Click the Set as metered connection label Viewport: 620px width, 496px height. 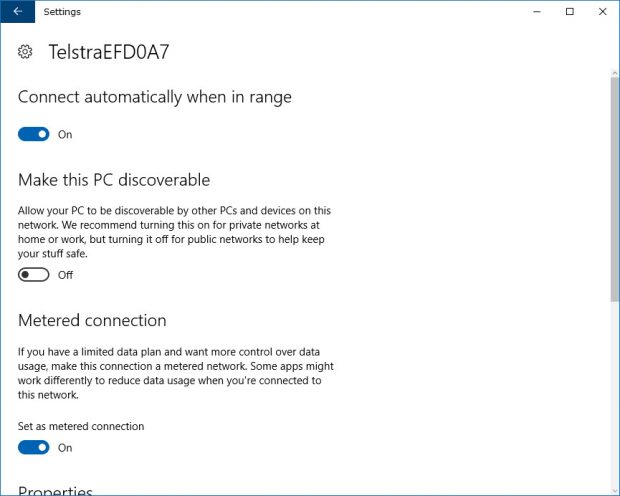pos(81,426)
